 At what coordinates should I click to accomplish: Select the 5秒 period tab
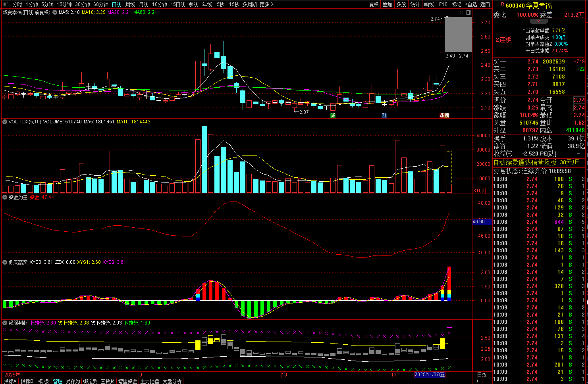tap(220, 4)
